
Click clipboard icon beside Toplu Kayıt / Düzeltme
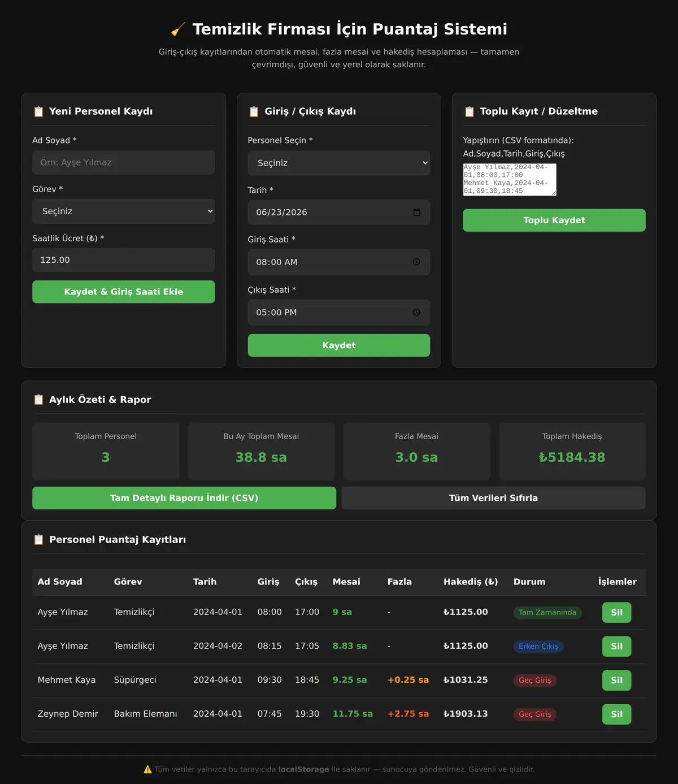point(469,111)
